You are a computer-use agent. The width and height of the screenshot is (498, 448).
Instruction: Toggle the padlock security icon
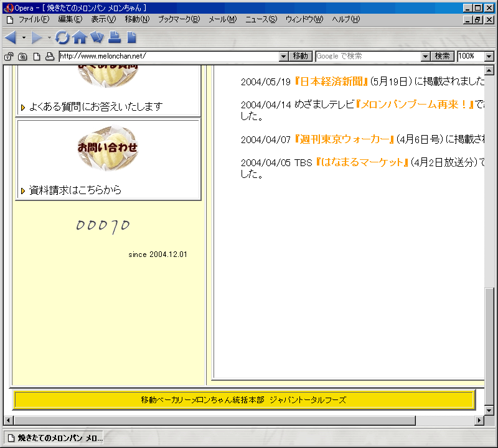coord(9,57)
